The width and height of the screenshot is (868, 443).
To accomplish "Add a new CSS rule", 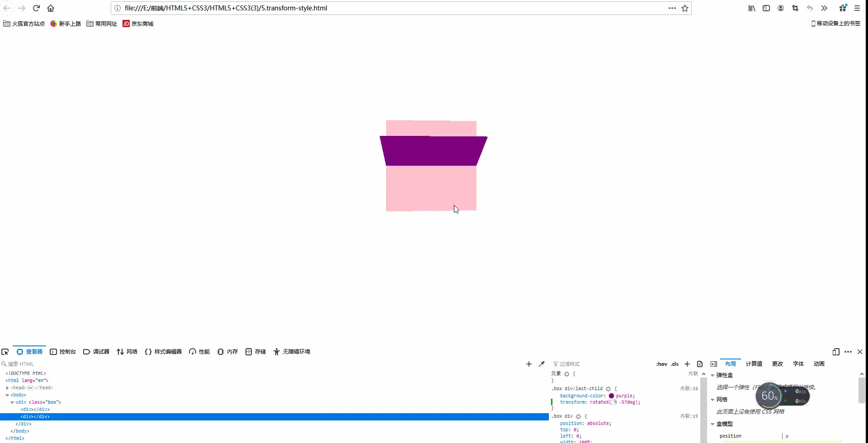I will [687, 364].
